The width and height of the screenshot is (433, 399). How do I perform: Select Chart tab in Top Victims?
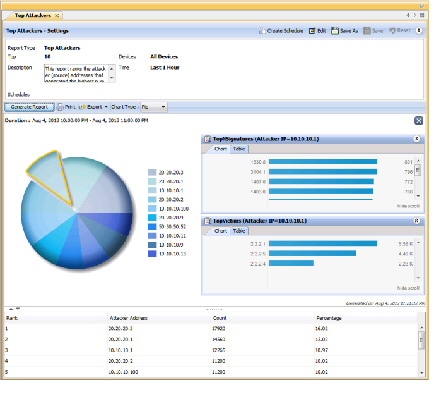coord(220,231)
